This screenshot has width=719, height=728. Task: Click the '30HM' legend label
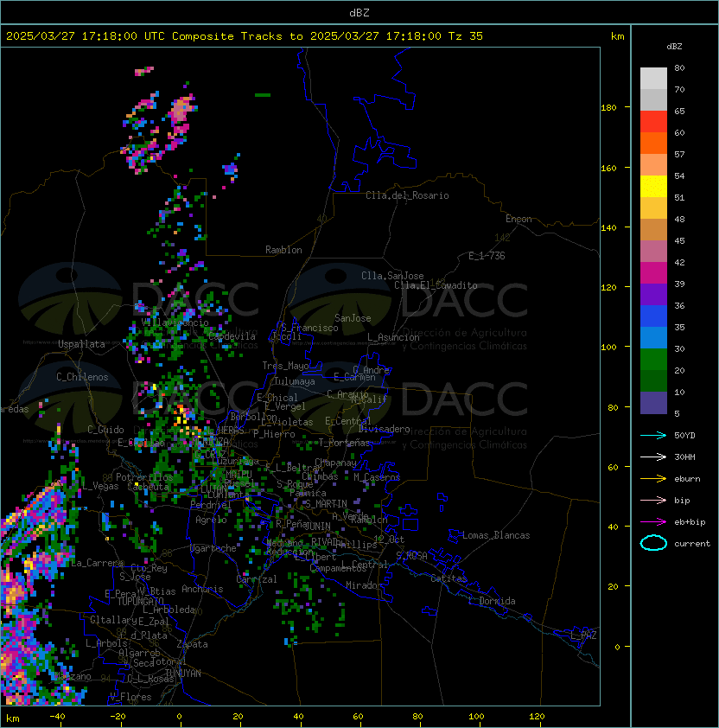point(684,457)
